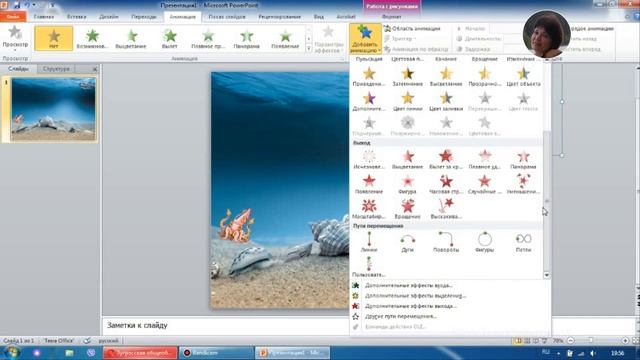Click 'Область анимации' button

coord(412,29)
